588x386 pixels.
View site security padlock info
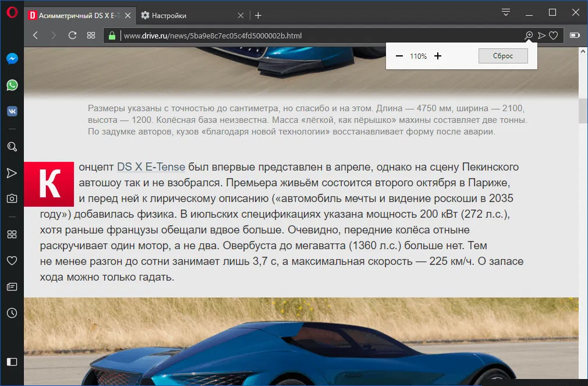click(112, 36)
